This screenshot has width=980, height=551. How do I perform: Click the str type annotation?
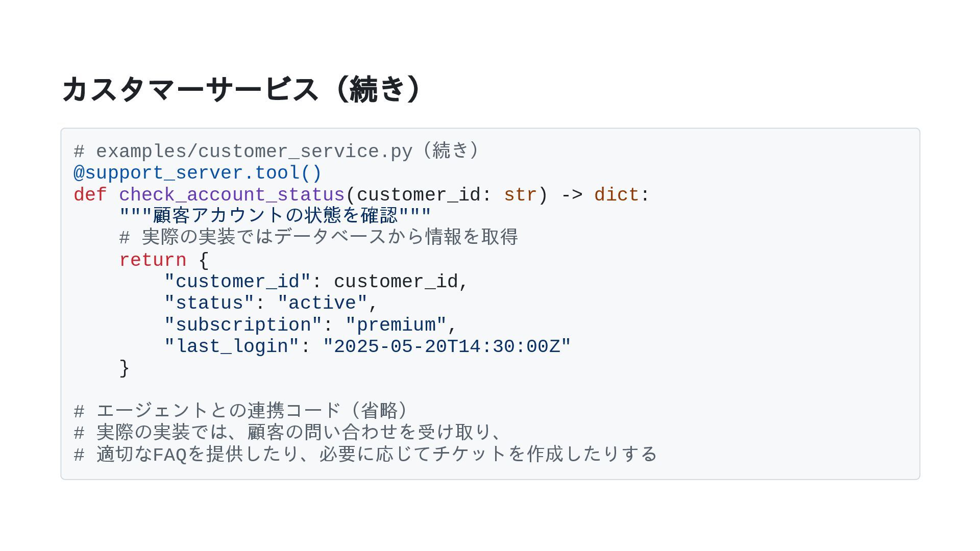click(x=520, y=195)
